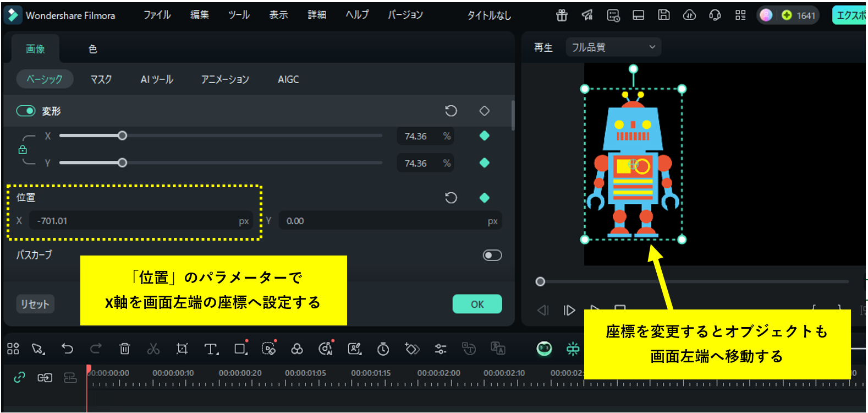Open the バージョン menu
Screen dimensions: 868x413
tap(405, 15)
